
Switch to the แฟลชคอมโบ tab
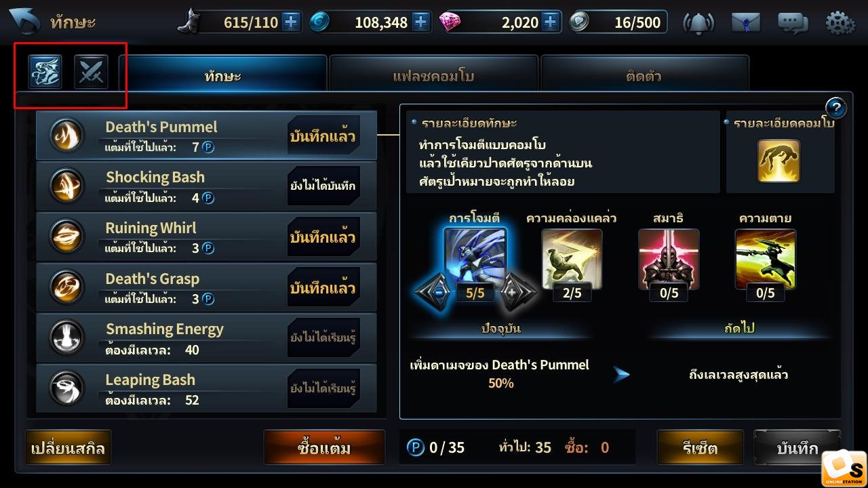pos(433,76)
